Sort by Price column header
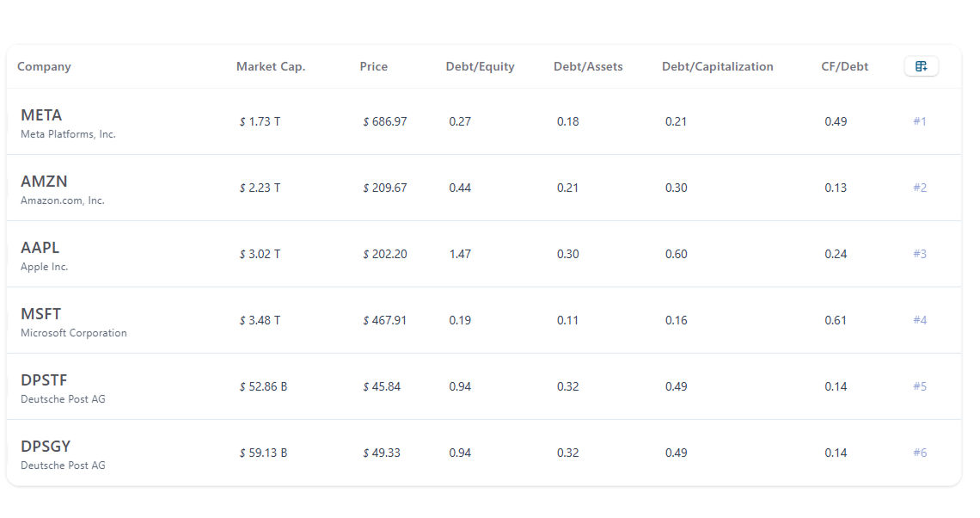This screenshot has height=518, width=980. click(x=373, y=66)
